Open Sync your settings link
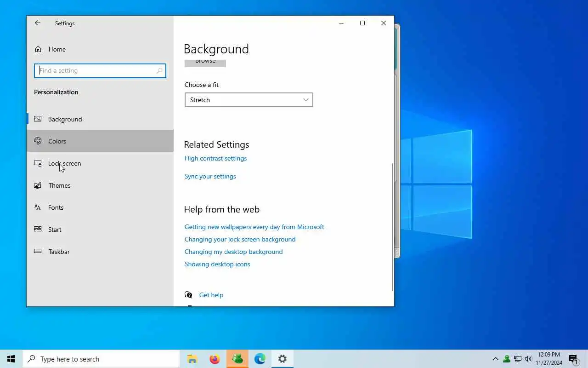 pyautogui.click(x=210, y=176)
